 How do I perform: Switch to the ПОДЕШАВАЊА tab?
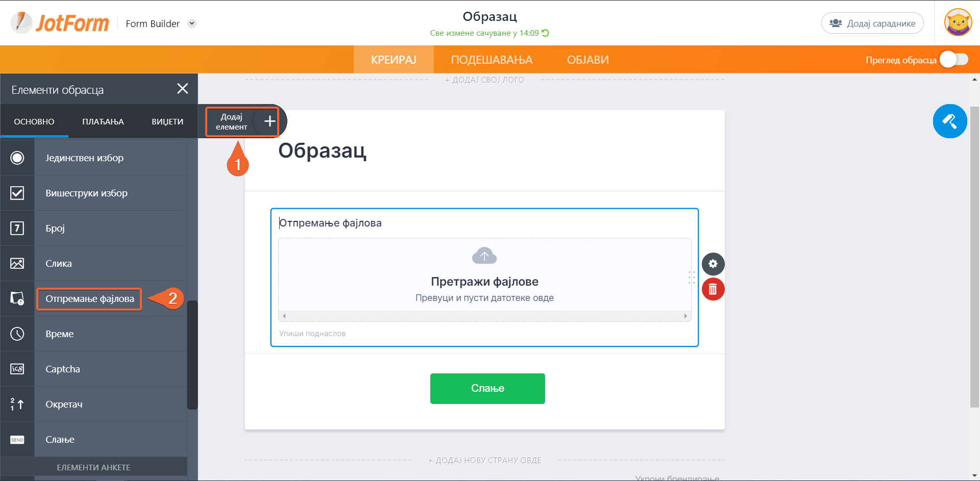pyautogui.click(x=492, y=60)
